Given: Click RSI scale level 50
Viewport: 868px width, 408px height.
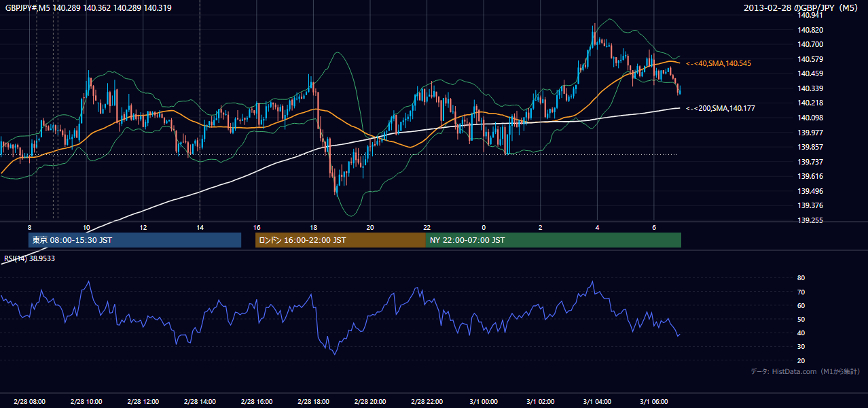Looking at the screenshot, I should click(801, 319).
